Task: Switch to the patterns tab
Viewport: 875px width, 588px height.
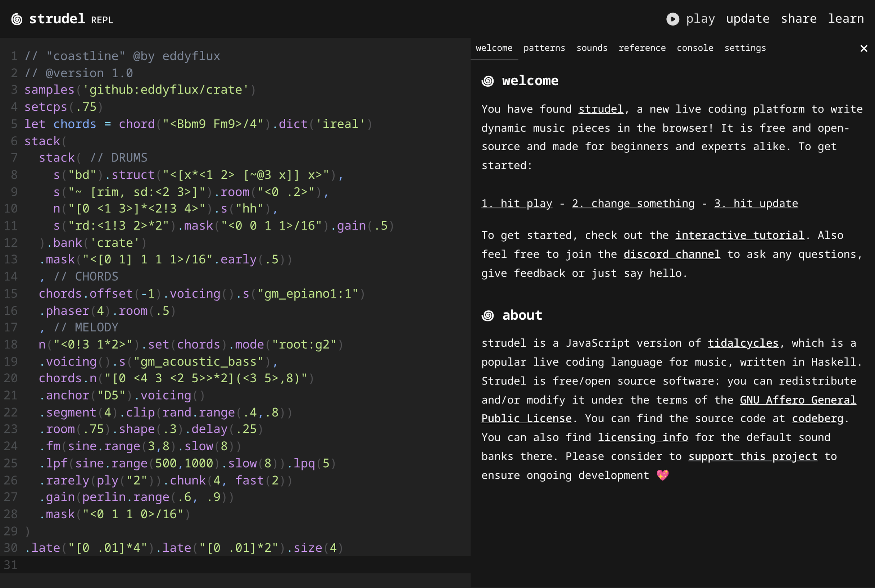Action: point(544,48)
